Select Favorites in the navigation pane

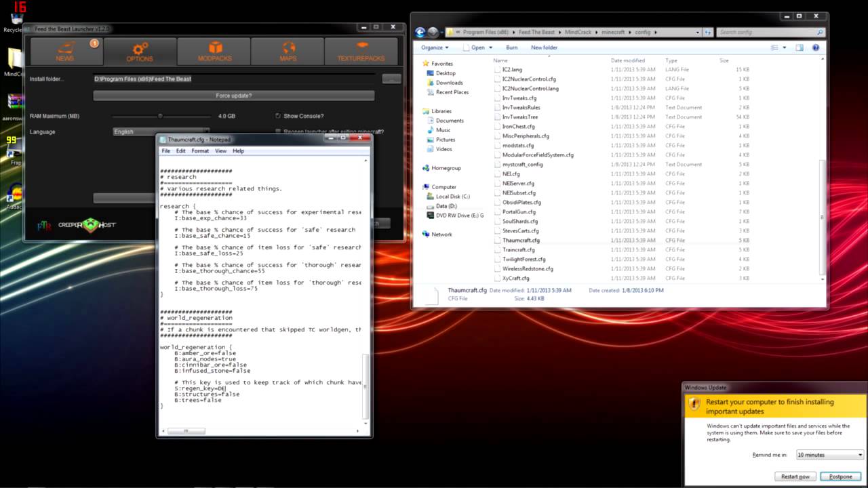442,64
